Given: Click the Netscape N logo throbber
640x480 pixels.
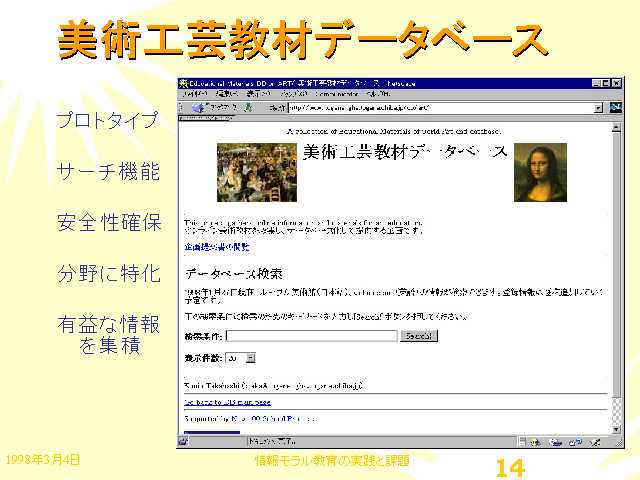Looking at the screenshot, I should (x=615, y=108).
